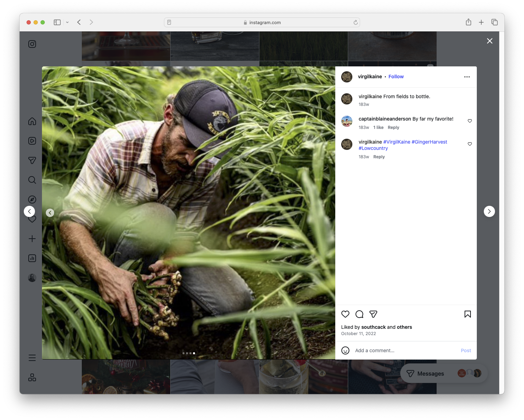Open the Dashboard insights chart icon

32,258
